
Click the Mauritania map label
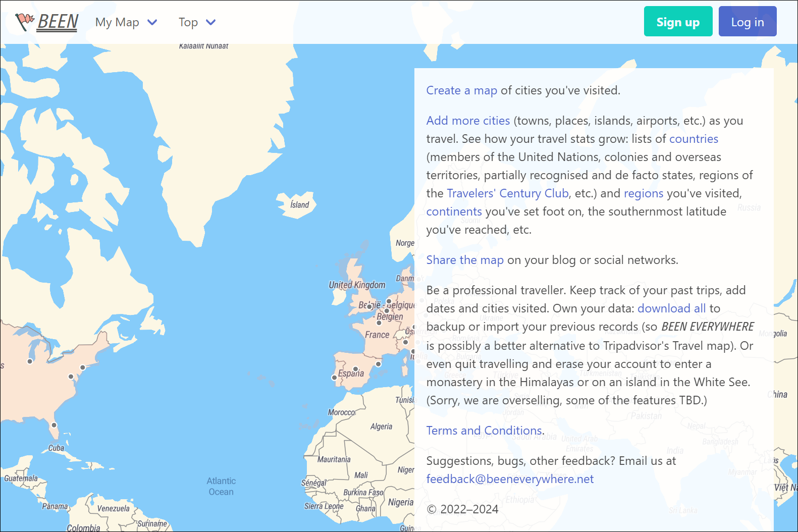(334, 459)
